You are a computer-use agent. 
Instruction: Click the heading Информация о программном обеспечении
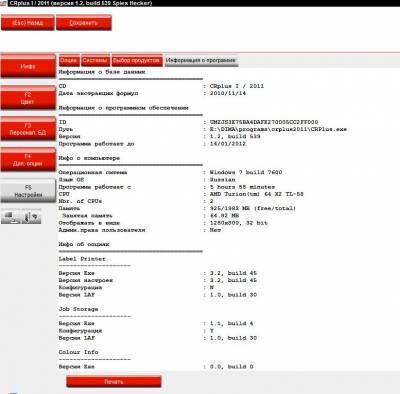coord(124,108)
